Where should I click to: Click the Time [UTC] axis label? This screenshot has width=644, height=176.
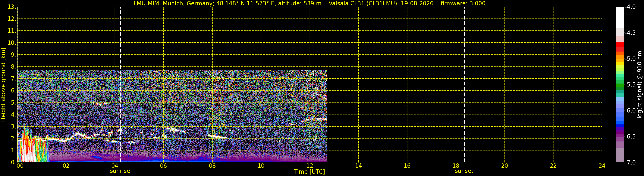[x=310, y=172]
